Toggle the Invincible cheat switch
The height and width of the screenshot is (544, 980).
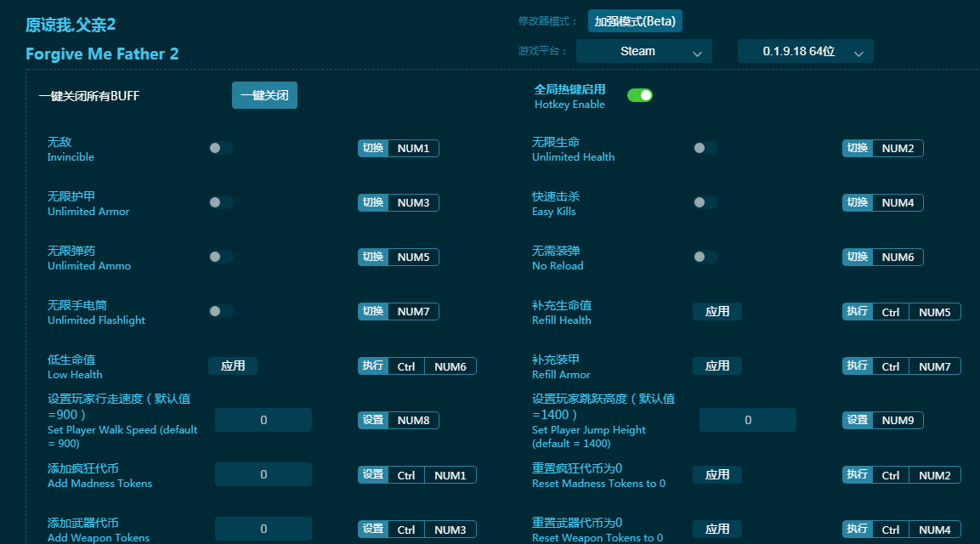[221, 148]
